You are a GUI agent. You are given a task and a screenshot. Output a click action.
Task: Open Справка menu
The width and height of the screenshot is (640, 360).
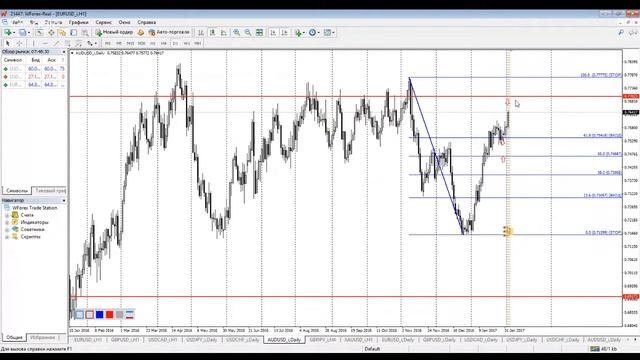point(147,22)
